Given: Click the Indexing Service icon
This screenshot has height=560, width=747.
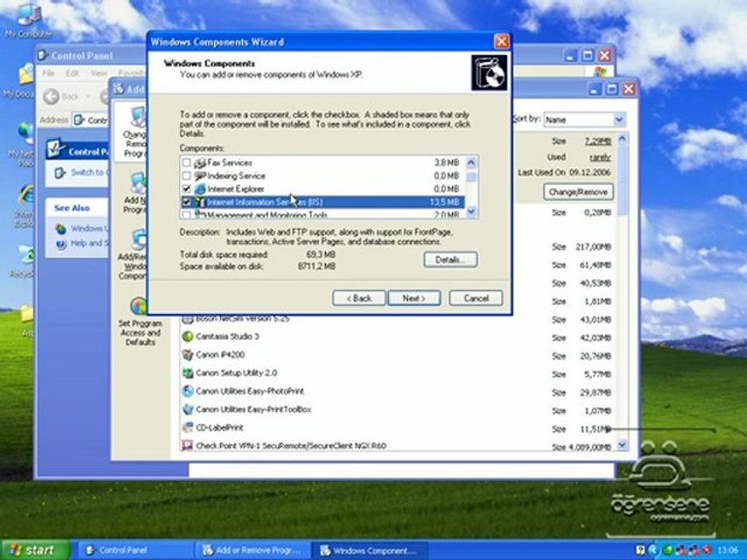Looking at the screenshot, I should 200,176.
